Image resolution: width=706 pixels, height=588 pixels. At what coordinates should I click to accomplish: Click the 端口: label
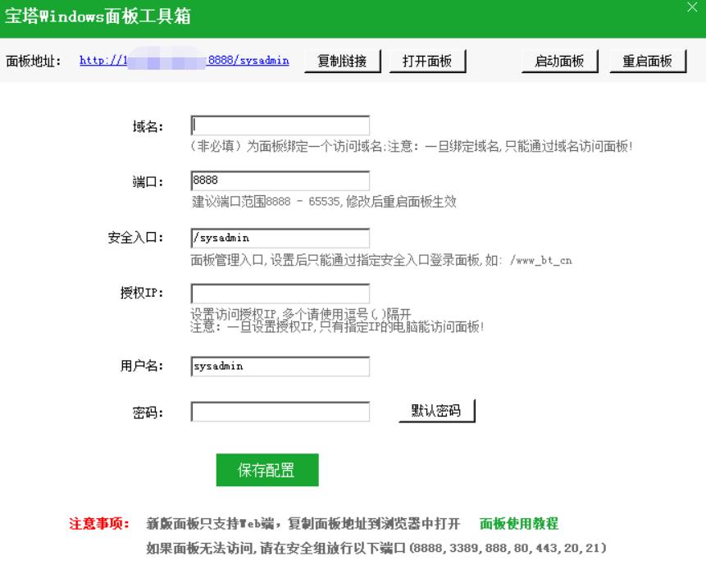[148, 182]
